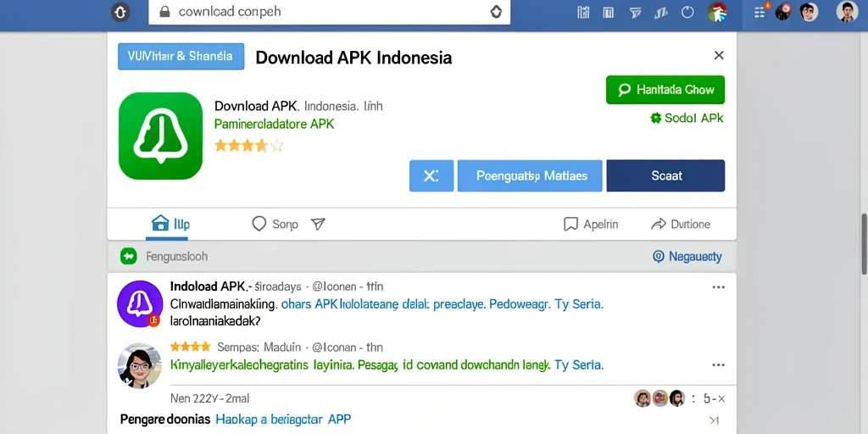Click the 'Nen 222Y - 2mal' date text
This screenshot has width=868, height=434.
210,398
